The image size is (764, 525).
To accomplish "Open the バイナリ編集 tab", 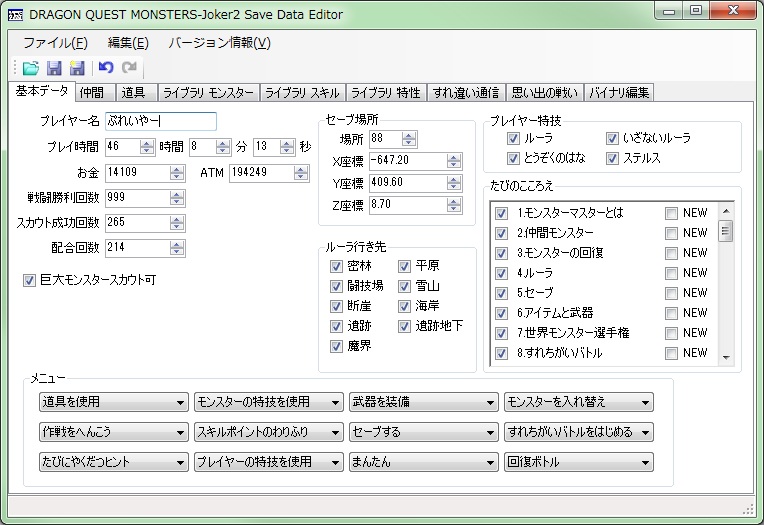I will tap(619, 93).
